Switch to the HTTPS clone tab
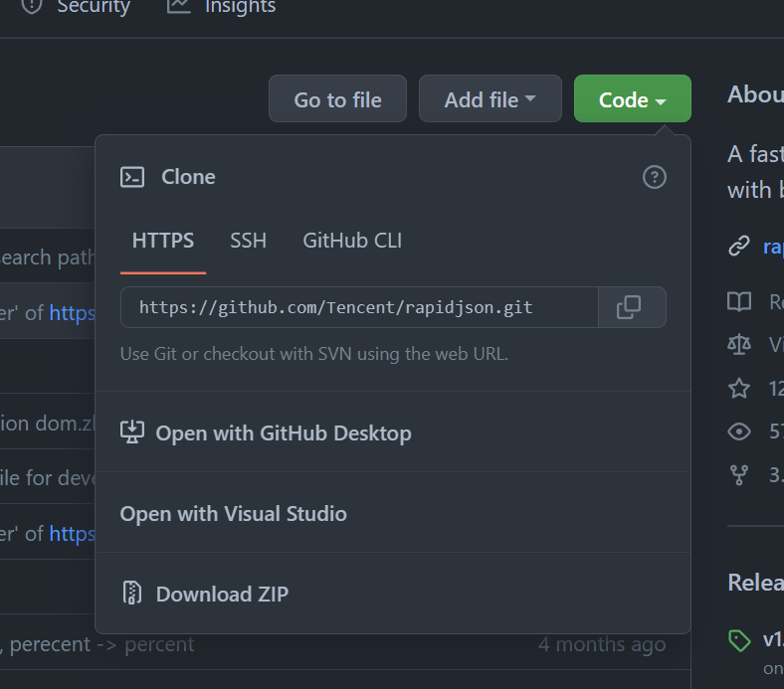 coord(163,241)
